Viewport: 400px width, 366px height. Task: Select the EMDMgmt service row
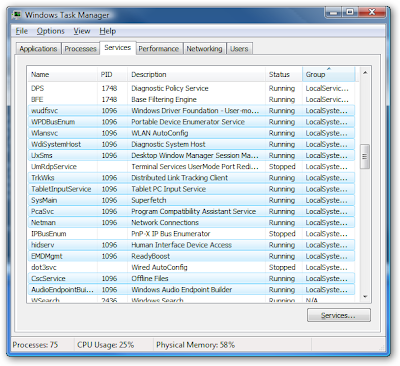[192, 256]
